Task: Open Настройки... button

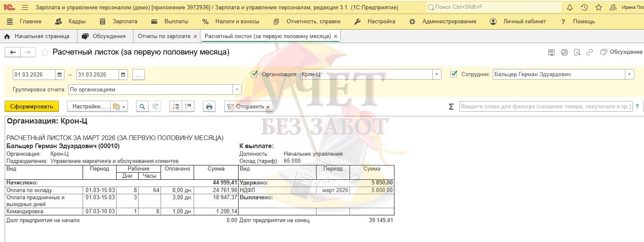Action: (x=89, y=107)
